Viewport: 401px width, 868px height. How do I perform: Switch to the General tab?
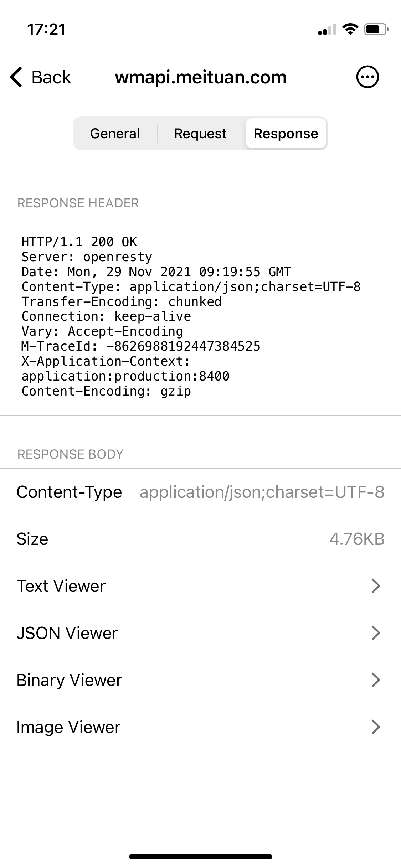pos(115,133)
